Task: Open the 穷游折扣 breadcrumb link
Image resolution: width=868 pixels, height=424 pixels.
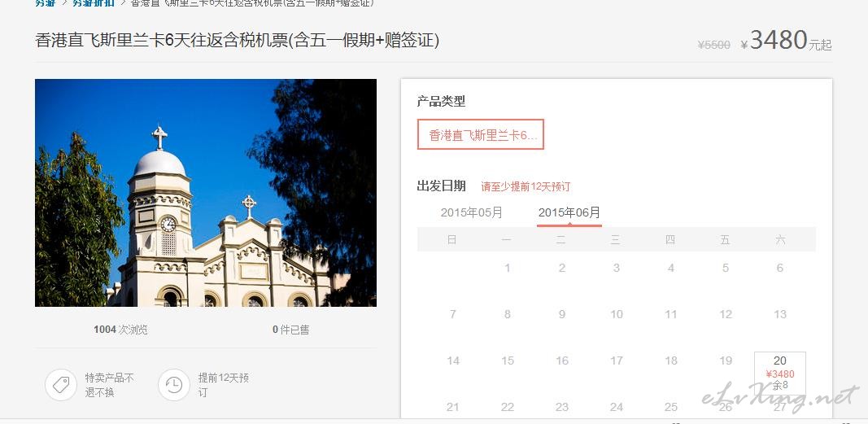Action: (x=94, y=2)
